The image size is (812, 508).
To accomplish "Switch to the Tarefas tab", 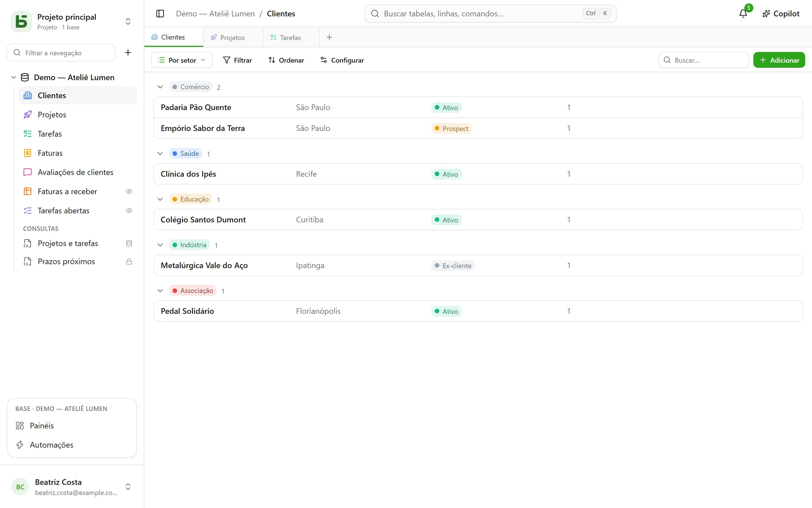I will pyautogui.click(x=291, y=37).
